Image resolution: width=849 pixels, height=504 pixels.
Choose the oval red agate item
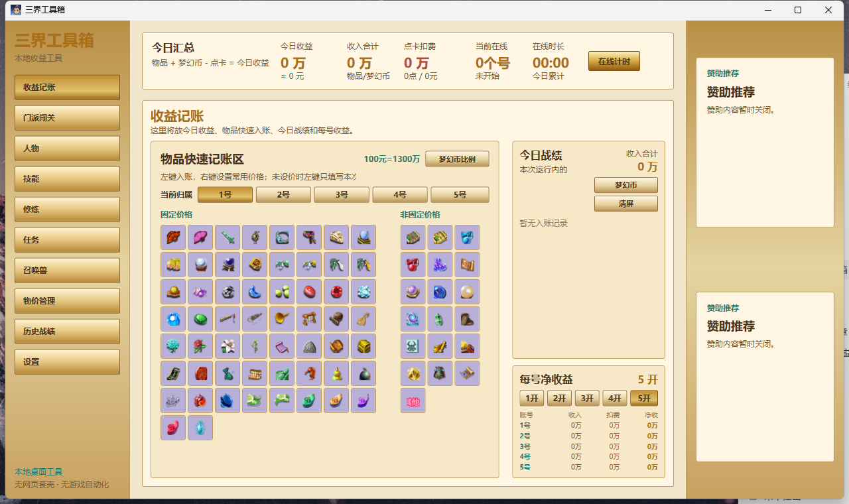coord(309,292)
